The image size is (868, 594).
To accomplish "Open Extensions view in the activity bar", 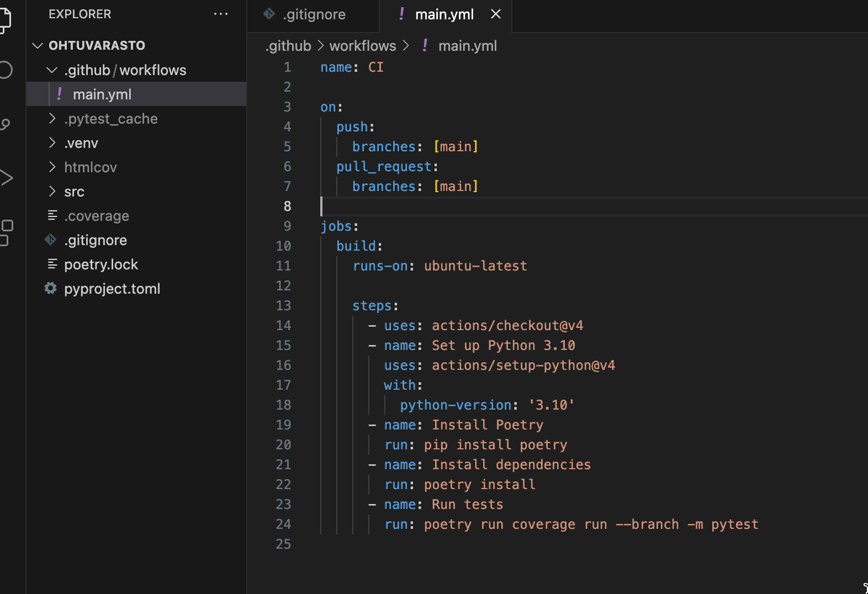I will pos(6,232).
